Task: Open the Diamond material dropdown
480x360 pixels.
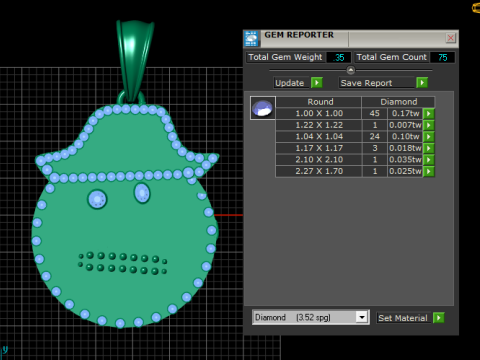Action: (362, 317)
